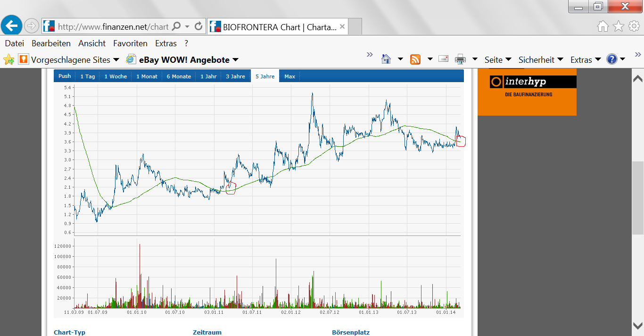This screenshot has height=336, width=644.
Task: Open eBay WOW! Angebote favorites link
Action: (x=178, y=60)
